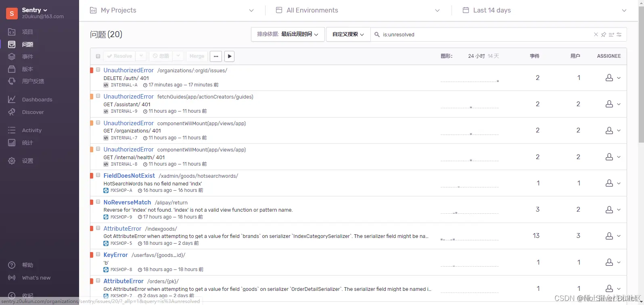Image resolution: width=644 pixels, height=305 pixels.
Task: Pin the current search query
Action: pyautogui.click(x=604, y=34)
